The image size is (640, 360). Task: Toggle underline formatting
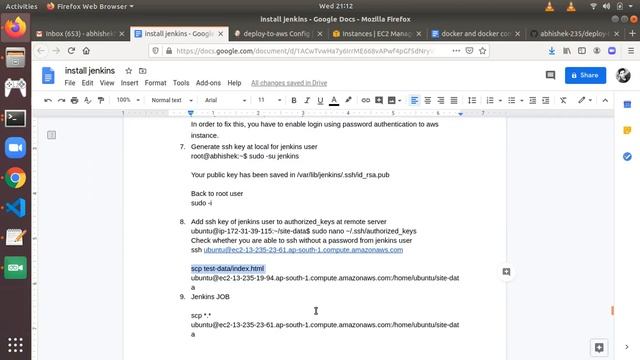click(x=320, y=100)
